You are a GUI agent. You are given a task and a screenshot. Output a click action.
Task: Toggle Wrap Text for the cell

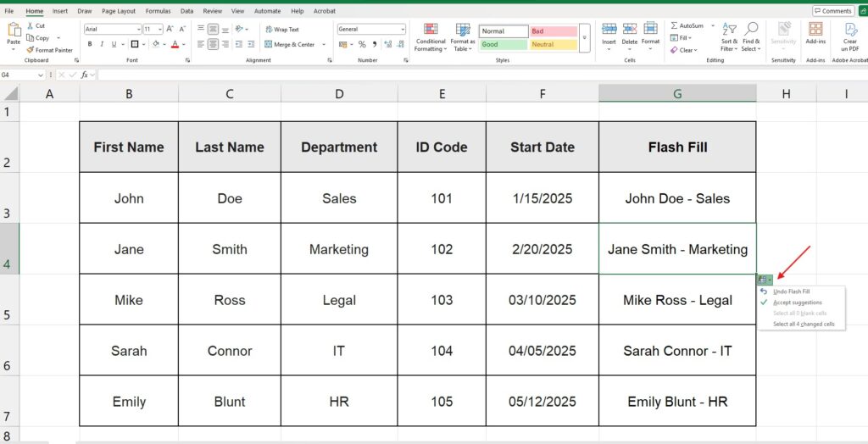pos(281,30)
